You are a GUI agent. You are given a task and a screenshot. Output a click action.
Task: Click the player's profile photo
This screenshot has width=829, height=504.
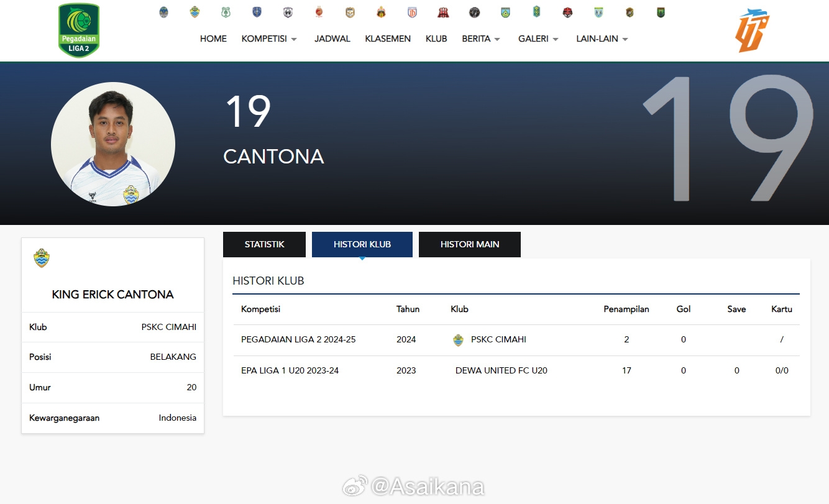click(x=113, y=144)
